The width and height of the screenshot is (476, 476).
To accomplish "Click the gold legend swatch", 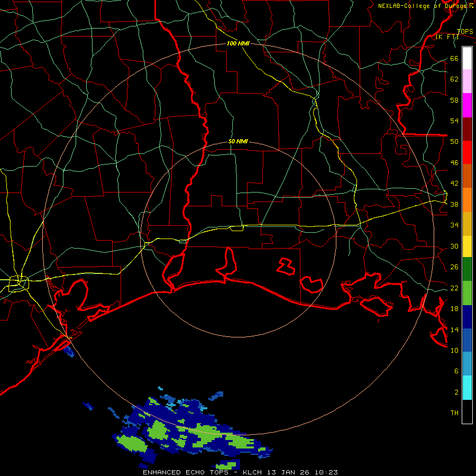I will 467,224.
